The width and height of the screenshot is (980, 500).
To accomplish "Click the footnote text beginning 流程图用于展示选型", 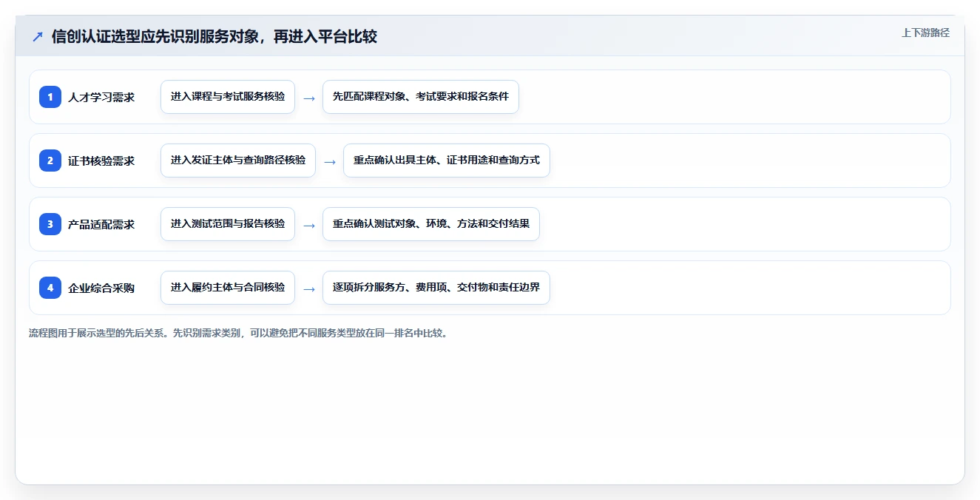I will click(238, 333).
